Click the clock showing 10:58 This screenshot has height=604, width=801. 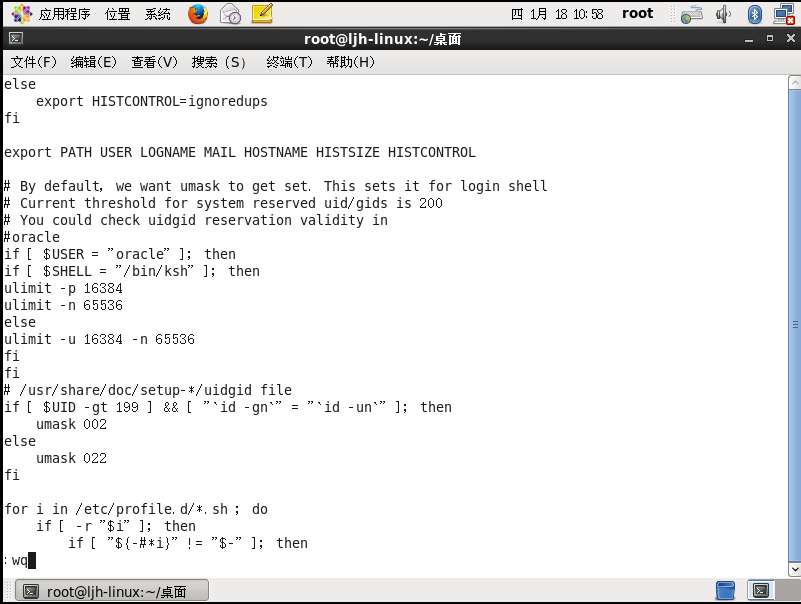557,14
